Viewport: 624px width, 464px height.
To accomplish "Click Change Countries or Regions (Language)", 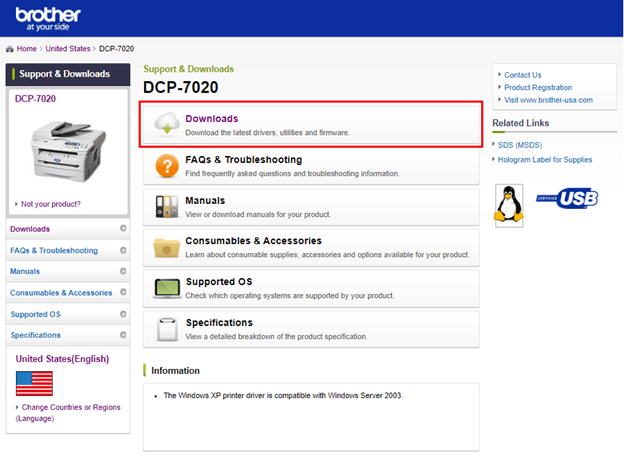I will click(x=68, y=413).
